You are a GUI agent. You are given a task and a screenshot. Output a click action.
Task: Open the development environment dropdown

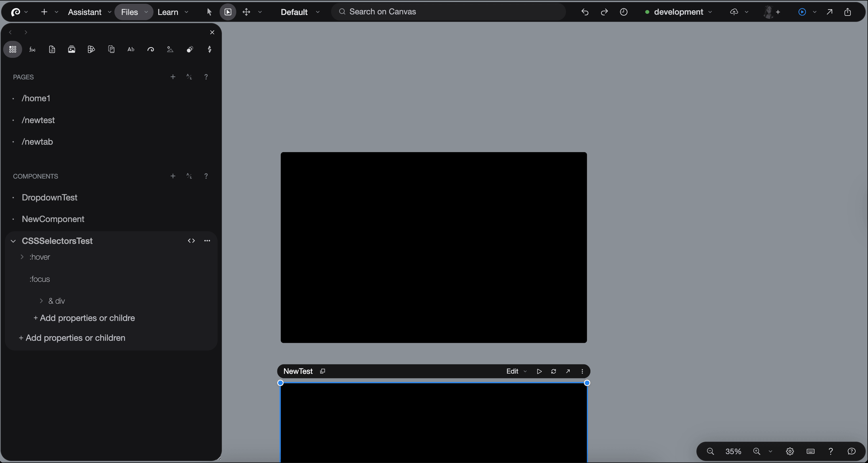click(678, 12)
